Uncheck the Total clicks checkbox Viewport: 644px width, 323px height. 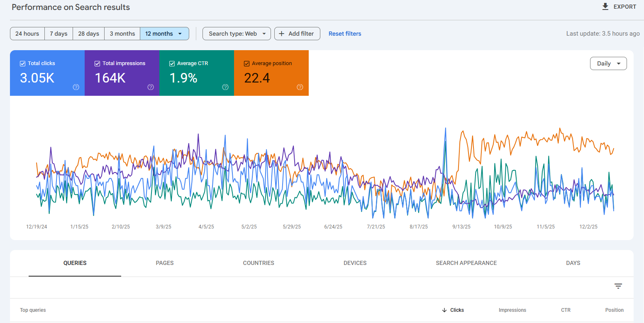point(23,63)
